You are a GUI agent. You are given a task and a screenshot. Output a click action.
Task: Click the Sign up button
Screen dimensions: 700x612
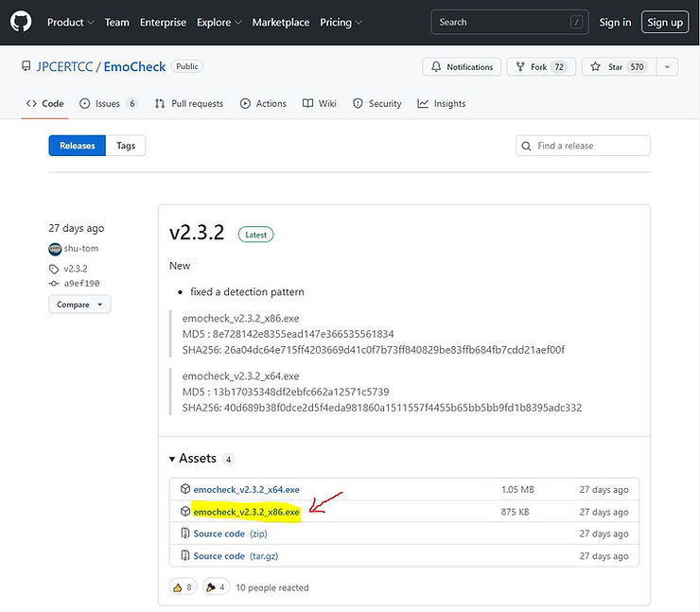click(x=665, y=23)
